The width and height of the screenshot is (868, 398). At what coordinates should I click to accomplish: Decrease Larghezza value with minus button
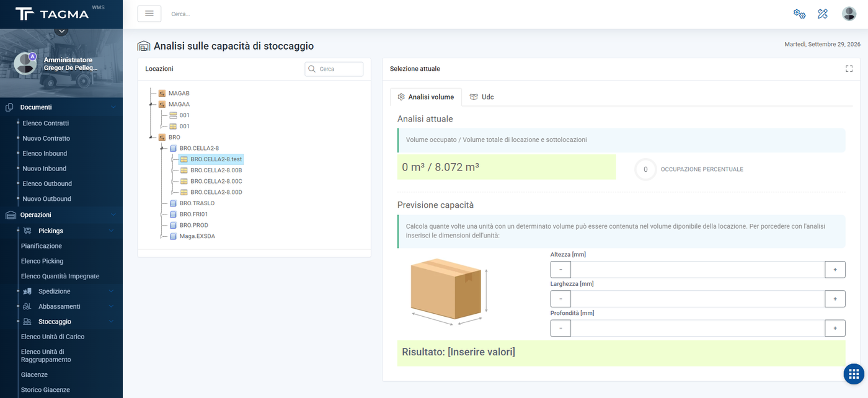click(x=560, y=299)
